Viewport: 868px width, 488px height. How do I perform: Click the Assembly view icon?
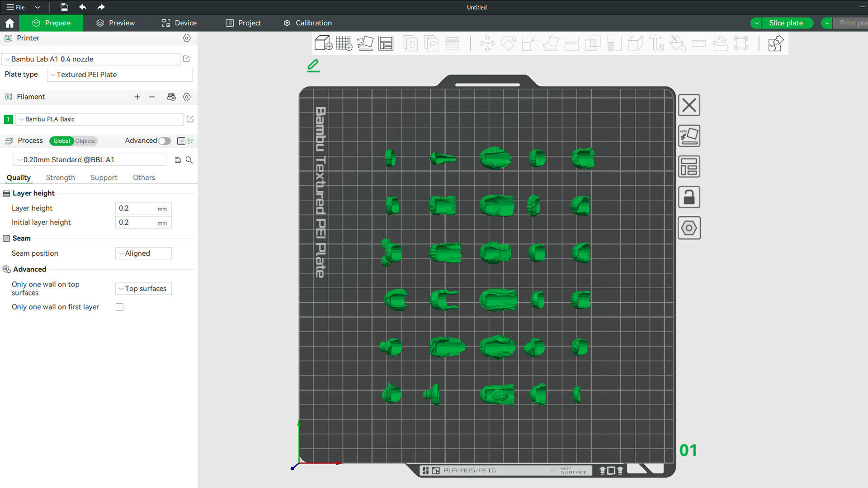click(x=775, y=43)
